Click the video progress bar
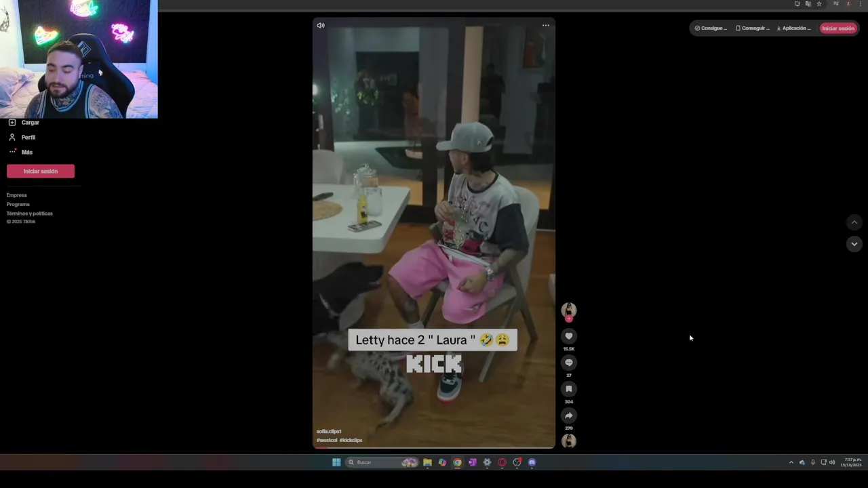The image size is (868, 488). 434,447
